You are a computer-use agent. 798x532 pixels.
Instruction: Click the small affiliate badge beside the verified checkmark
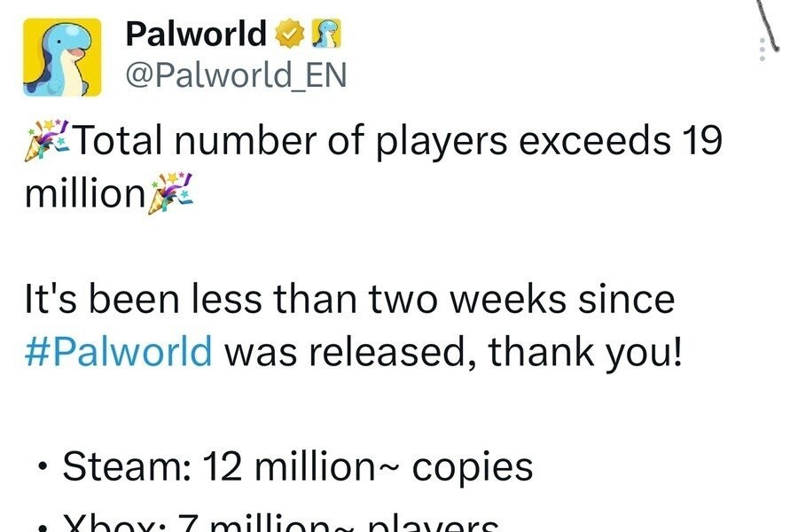pyautogui.click(x=325, y=35)
